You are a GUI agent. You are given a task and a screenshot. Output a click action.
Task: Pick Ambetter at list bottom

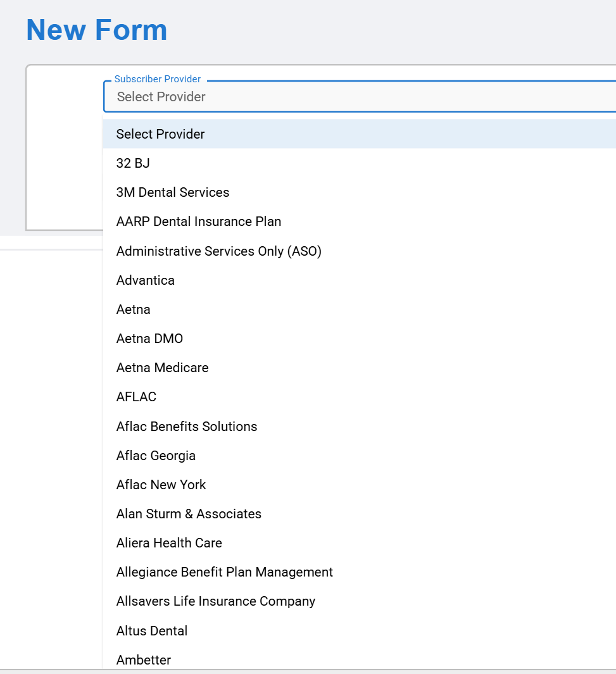coord(144,659)
